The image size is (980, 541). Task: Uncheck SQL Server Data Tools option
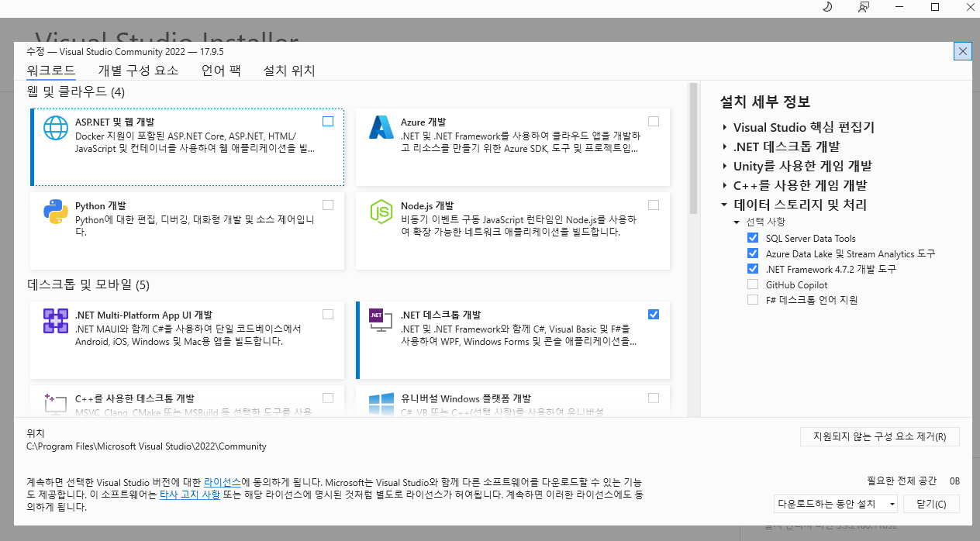pos(753,238)
